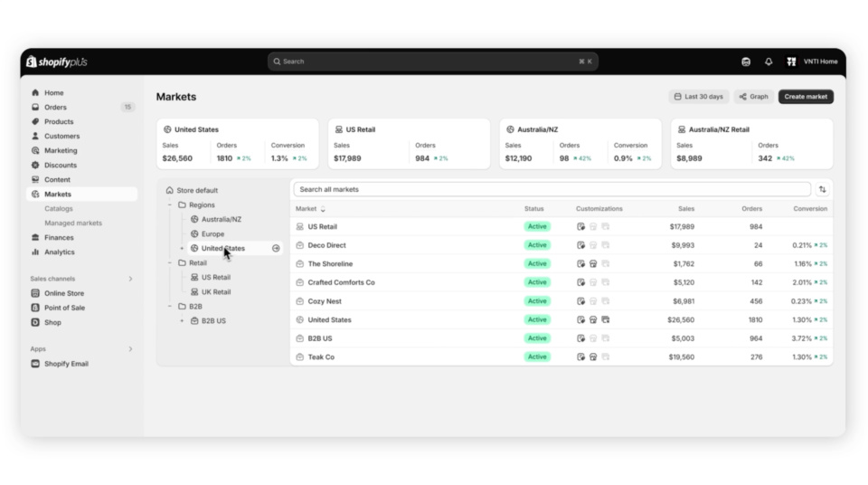Click third customization icon for United States row

(606, 319)
